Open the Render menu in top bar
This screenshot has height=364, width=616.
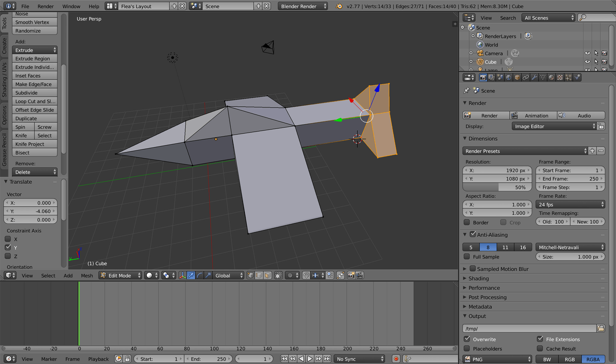pos(45,6)
